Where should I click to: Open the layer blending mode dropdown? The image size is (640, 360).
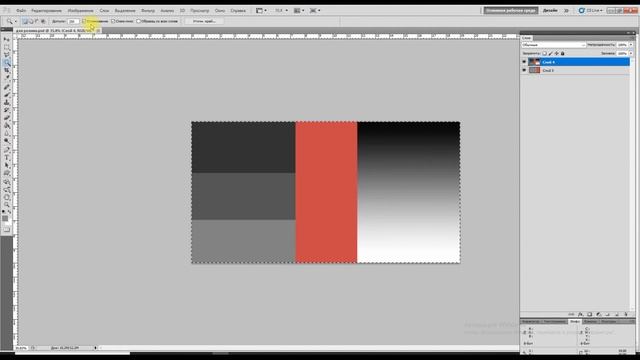tap(554, 44)
